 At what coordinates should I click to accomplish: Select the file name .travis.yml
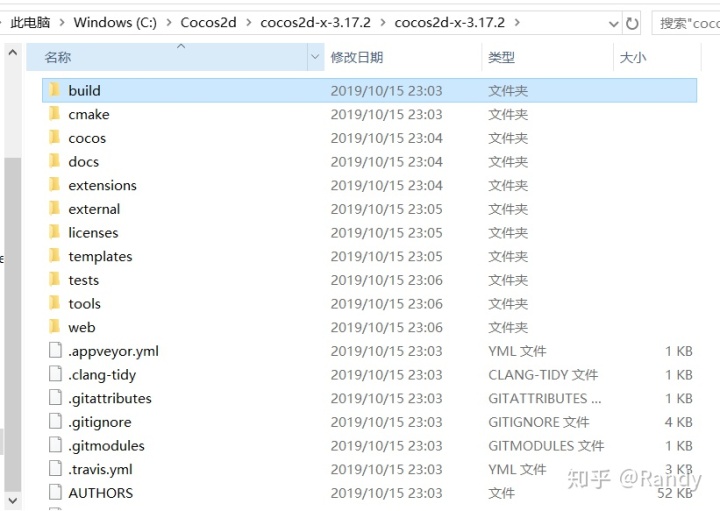100,469
